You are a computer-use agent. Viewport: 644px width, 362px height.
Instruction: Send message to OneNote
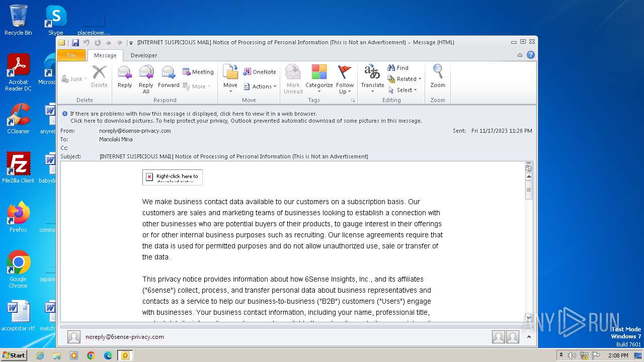click(x=260, y=72)
